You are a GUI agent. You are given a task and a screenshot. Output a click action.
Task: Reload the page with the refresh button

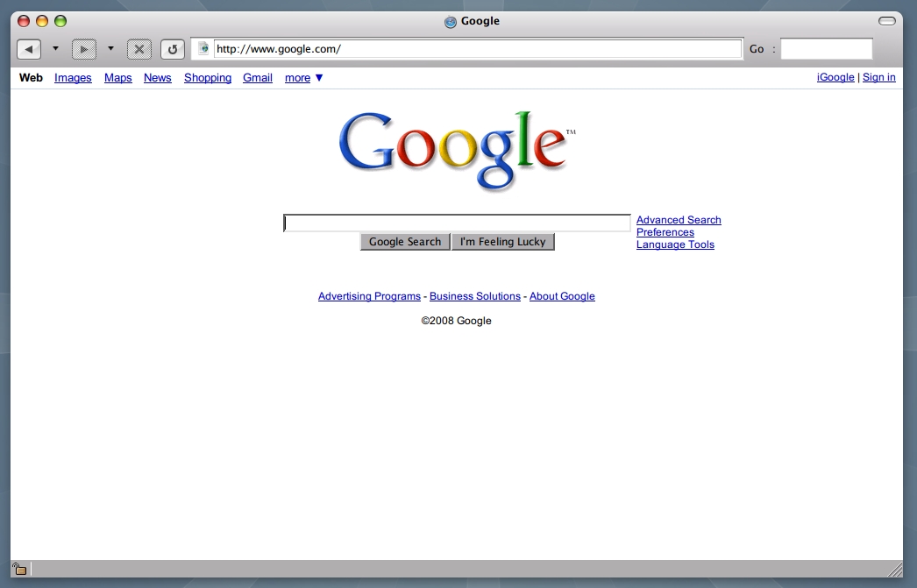tap(173, 49)
